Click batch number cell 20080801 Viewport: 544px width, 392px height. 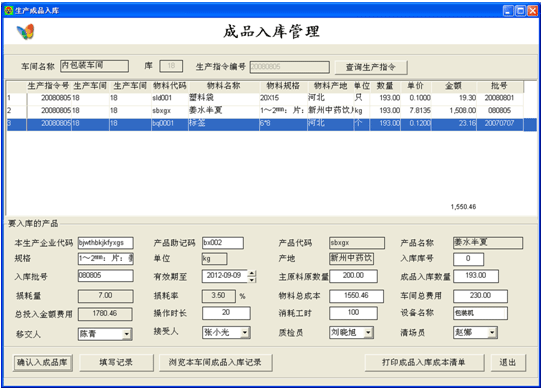tap(499, 98)
